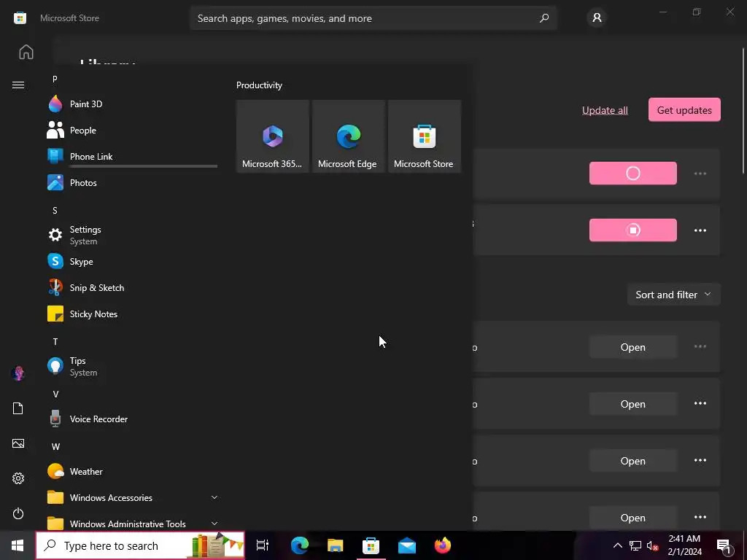Open the user account in Start sidebar
This screenshot has height=560, width=747.
pos(18,373)
